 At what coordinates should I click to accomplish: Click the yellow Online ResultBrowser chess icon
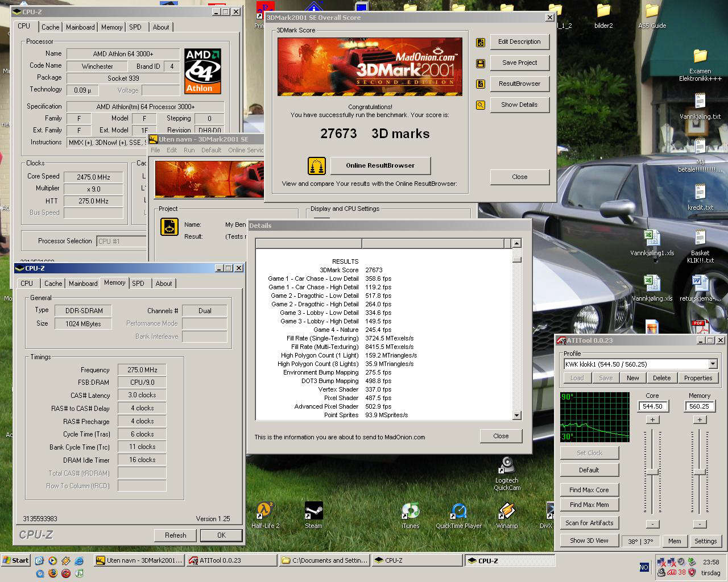coord(317,166)
